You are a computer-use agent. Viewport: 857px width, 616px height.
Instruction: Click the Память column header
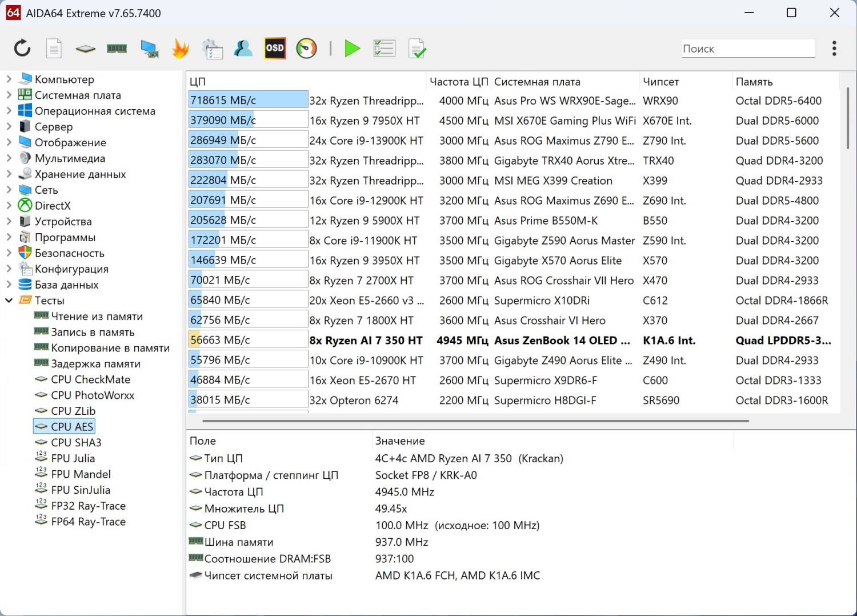tap(754, 82)
